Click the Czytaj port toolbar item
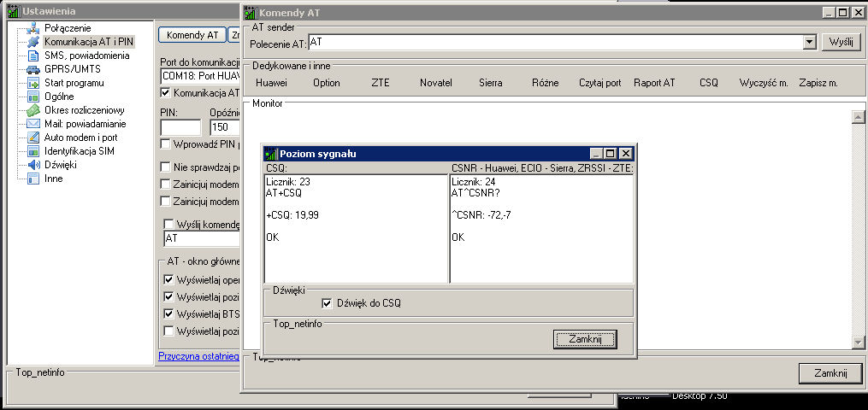Screen dimensions: 868x410 click(599, 83)
